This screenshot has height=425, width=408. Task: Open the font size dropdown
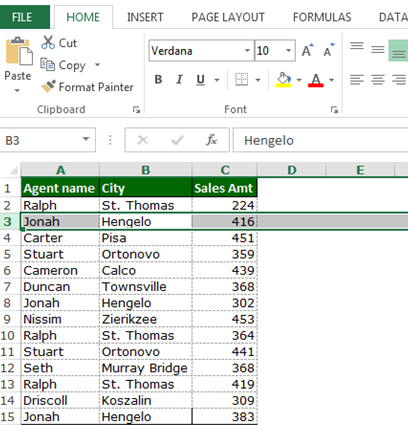tap(288, 51)
